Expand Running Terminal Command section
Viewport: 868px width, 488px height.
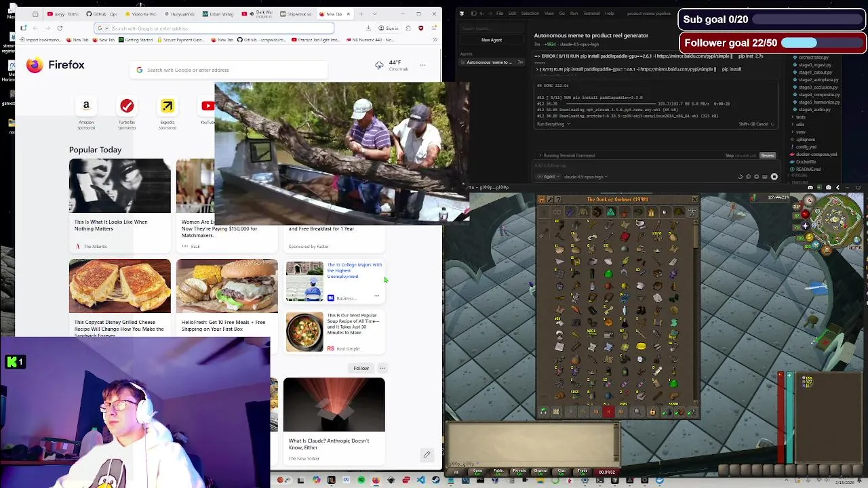566,155
